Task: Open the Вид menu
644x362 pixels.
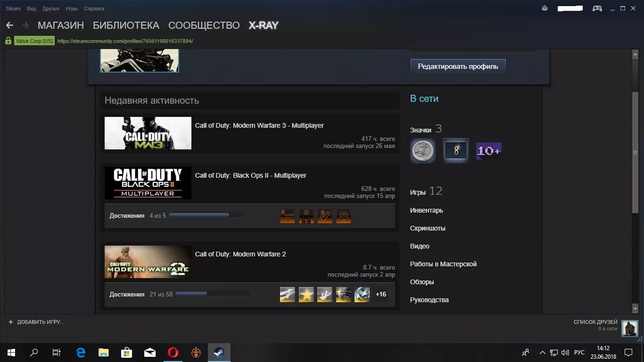Action: (32, 8)
